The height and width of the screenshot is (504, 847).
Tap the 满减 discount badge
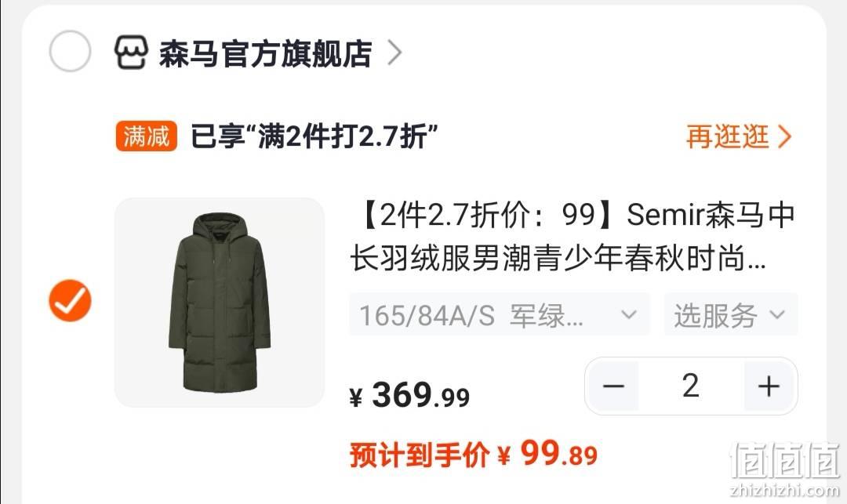(147, 136)
